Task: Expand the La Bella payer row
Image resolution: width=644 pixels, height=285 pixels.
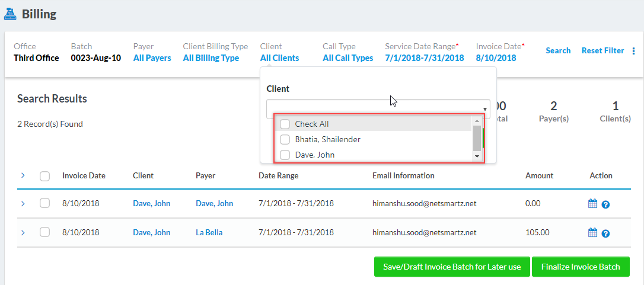Action: point(23,233)
